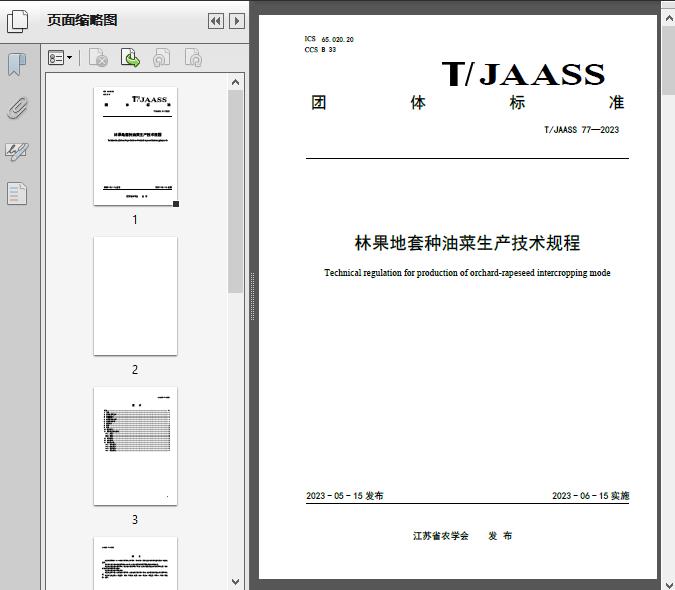The height and width of the screenshot is (590, 675).
Task: Collapse the thumbnails pane with double-arrow
Action: [x=216, y=21]
